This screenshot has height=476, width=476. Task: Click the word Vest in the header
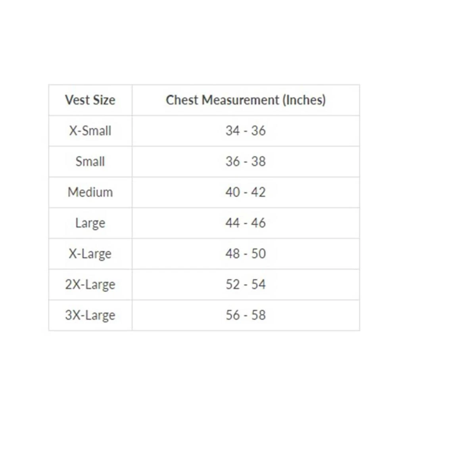77,100
